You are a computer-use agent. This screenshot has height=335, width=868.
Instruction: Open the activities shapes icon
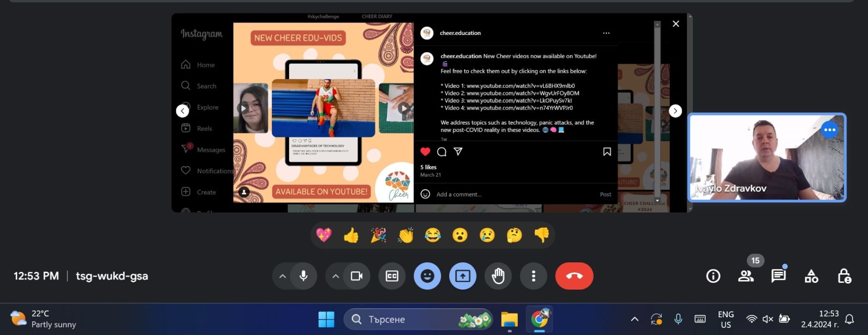(x=811, y=276)
